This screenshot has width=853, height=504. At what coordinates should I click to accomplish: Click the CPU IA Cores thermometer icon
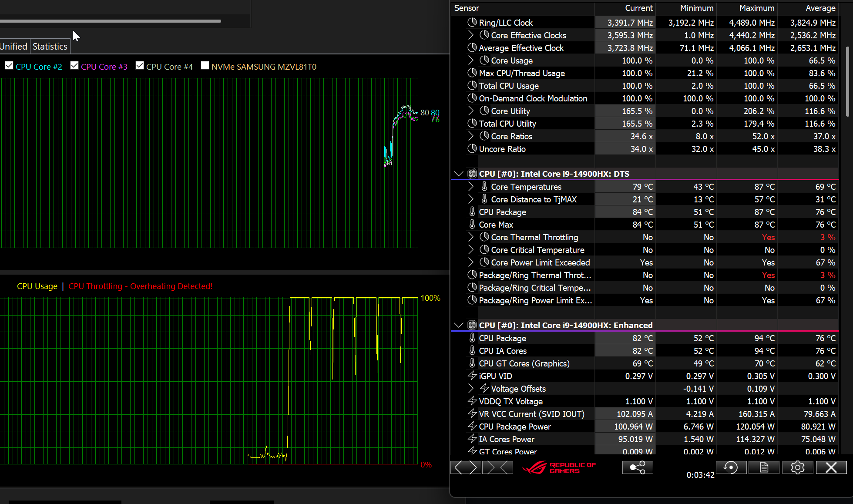tap(472, 350)
